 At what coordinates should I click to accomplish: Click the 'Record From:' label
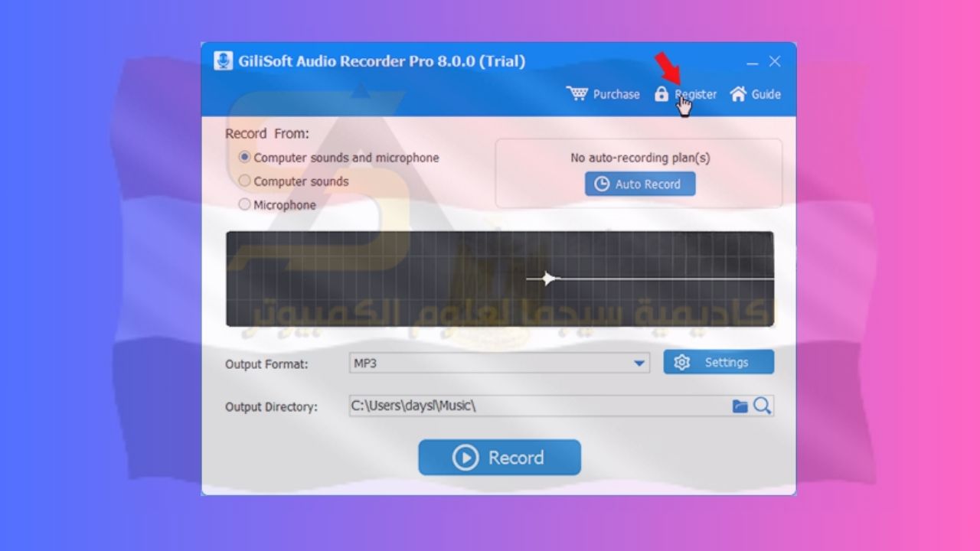(x=267, y=134)
